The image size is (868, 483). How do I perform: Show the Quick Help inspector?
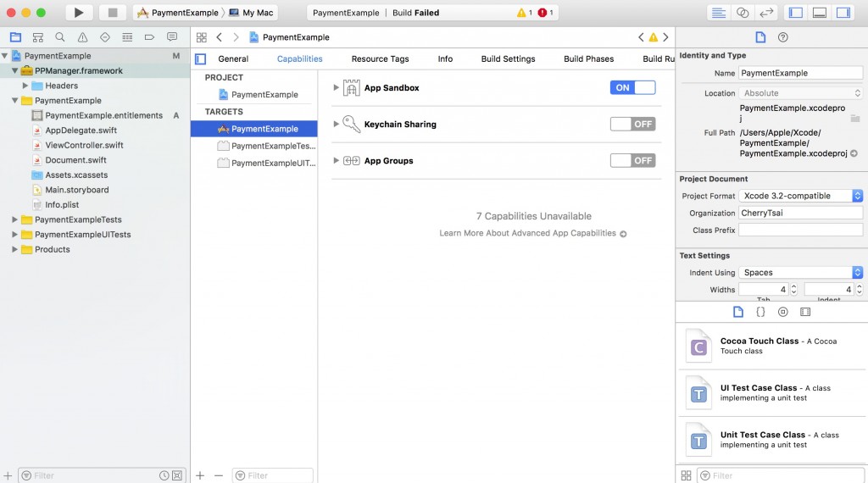(x=782, y=37)
